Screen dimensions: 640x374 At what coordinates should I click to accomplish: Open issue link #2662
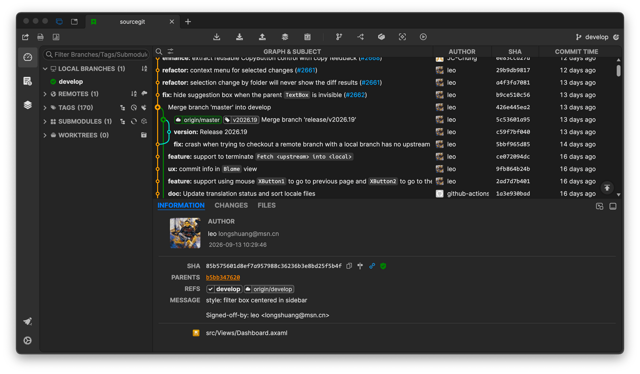[x=355, y=95]
